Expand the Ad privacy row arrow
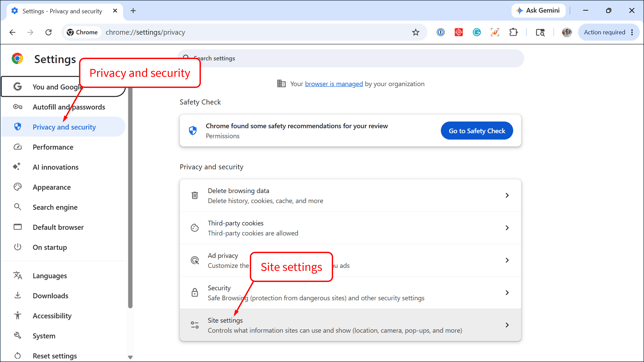Viewport: 644px width, 362px height. point(507,261)
